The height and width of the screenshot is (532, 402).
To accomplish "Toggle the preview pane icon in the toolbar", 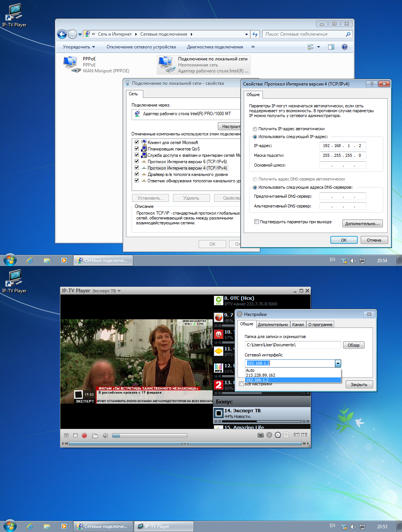I will [x=331, y=47].
